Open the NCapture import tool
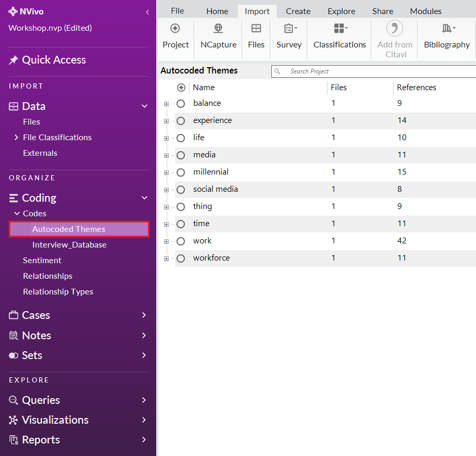 tap(218, 28)
